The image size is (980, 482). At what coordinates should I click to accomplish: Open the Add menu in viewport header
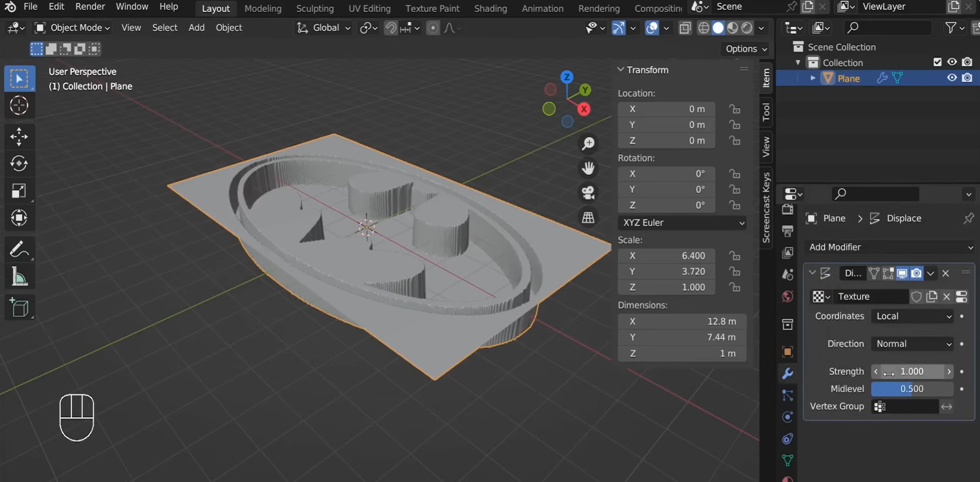(196, 28)
